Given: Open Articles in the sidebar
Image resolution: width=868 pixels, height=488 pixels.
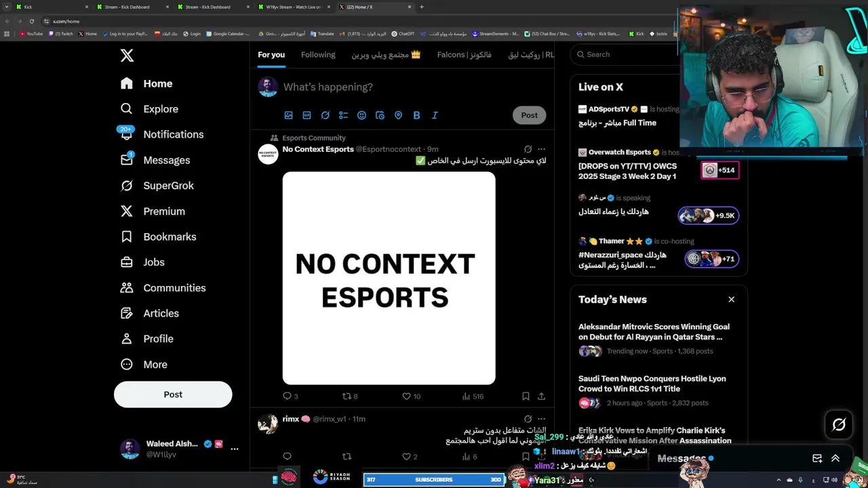Looking at the screenshot, I should [x=150, y=313].
